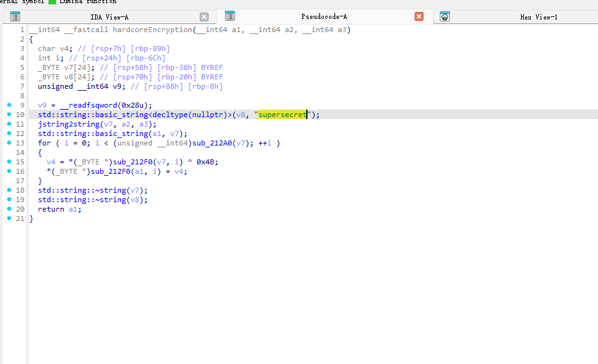Switch to the Hex View-1 tab
Screen dimensions: 598x364
[x=538, y=17]
